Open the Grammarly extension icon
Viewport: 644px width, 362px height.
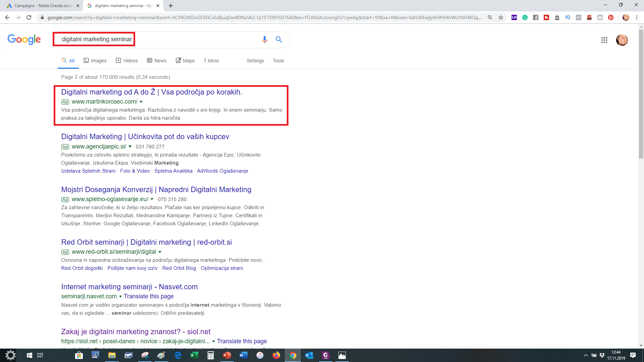[525, 17]
